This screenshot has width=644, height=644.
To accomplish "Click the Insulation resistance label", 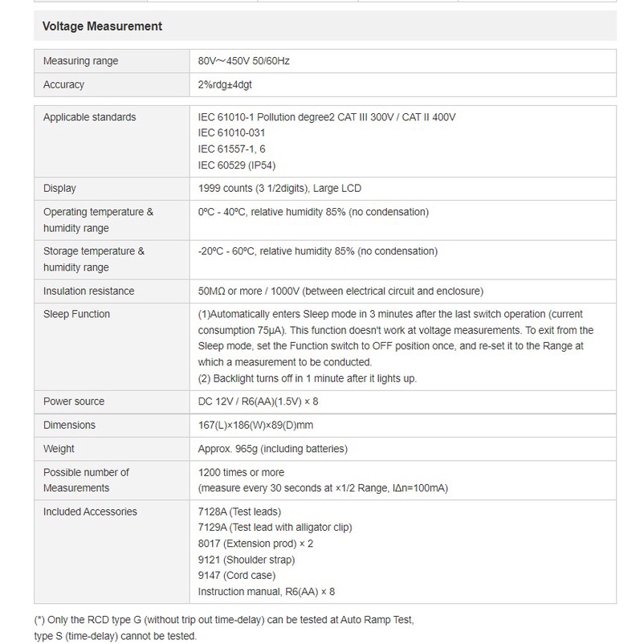I will 88,291.
